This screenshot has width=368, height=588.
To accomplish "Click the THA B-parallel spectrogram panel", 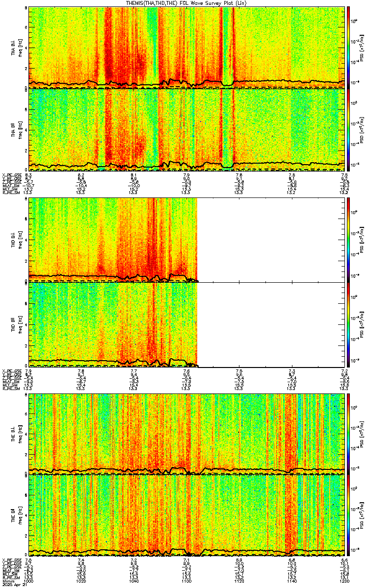I will click(187, 129).
